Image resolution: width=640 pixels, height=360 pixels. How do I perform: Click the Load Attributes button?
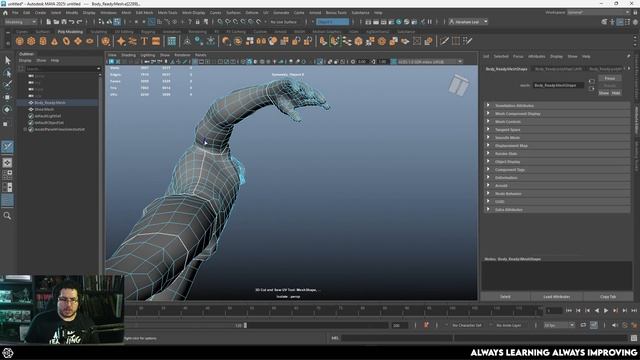pyautogui.click(x=556, y=297)
